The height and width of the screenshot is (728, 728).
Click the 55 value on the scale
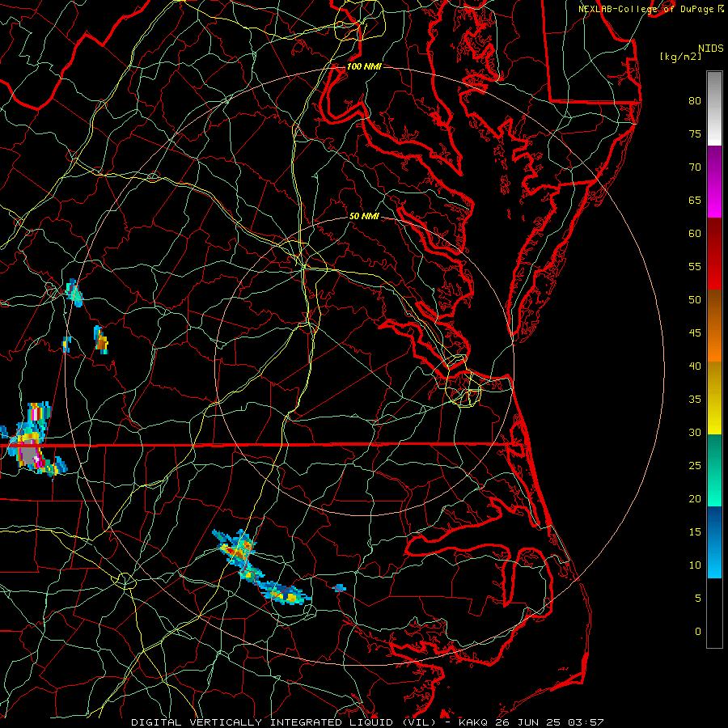(x=695, y=266)
